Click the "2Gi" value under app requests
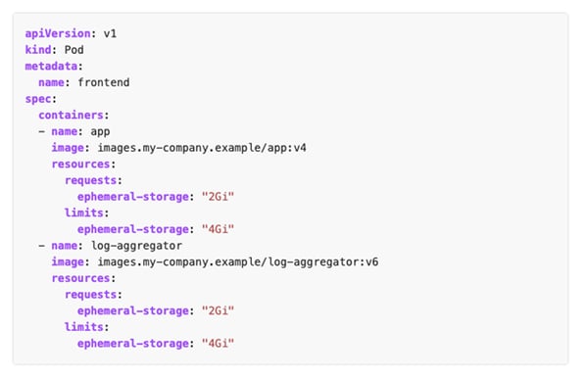This screenshot has height=379, width=588. 218,197
